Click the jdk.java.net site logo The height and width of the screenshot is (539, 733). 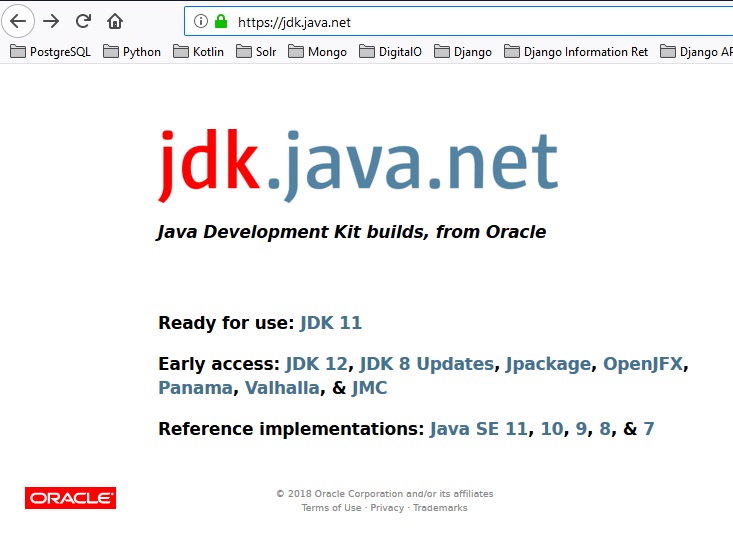(358, 165)
